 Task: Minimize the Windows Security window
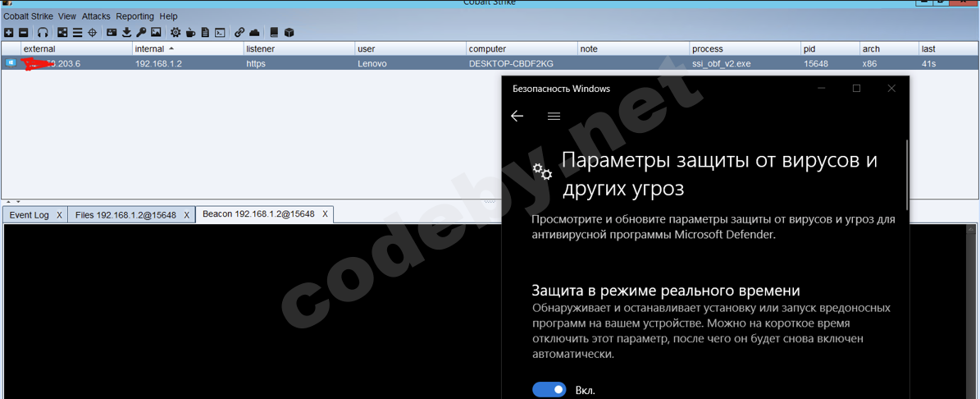pyautogui.click(x=821, y=88)
